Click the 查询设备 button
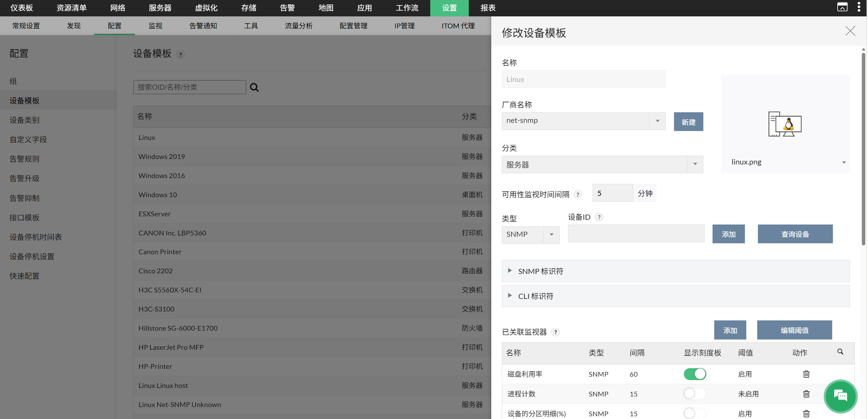This screenshot has height=419, width=868. tap(795, 234)
